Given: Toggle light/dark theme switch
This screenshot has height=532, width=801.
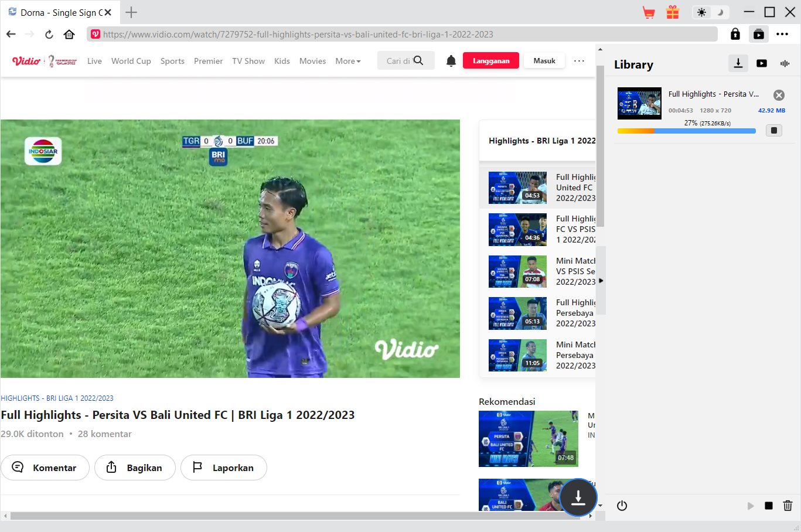Looking at the screenshot, I should (710, 12).
